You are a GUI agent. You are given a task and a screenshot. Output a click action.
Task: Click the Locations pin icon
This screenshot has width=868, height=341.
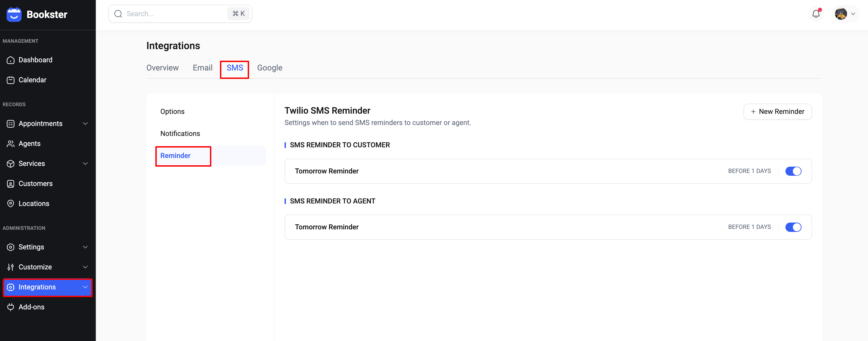11,204
